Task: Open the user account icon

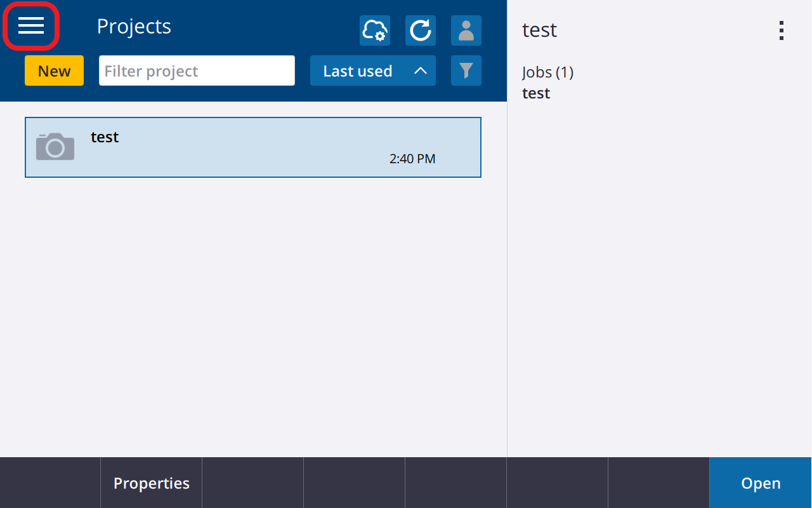Action: coord(466,30)
